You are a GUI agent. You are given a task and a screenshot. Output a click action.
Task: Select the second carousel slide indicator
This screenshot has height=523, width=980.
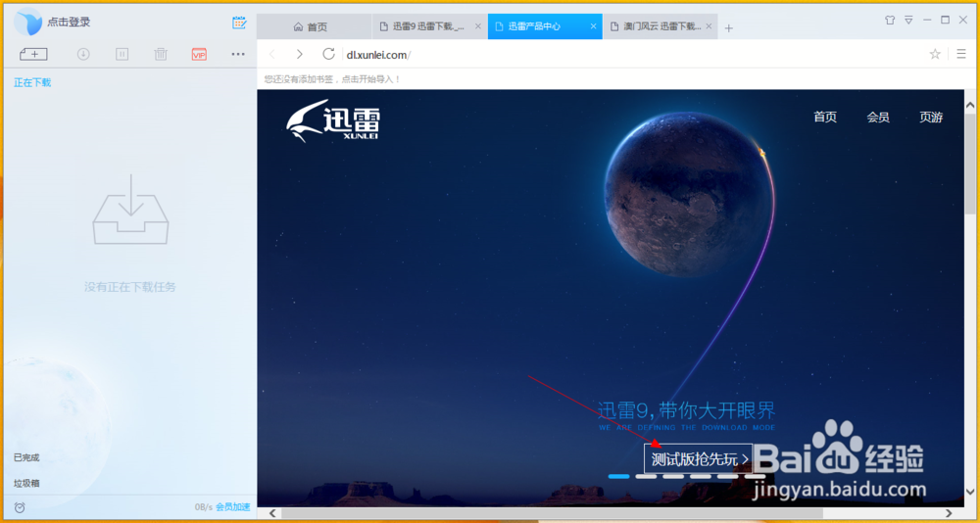tap(646, 477)
